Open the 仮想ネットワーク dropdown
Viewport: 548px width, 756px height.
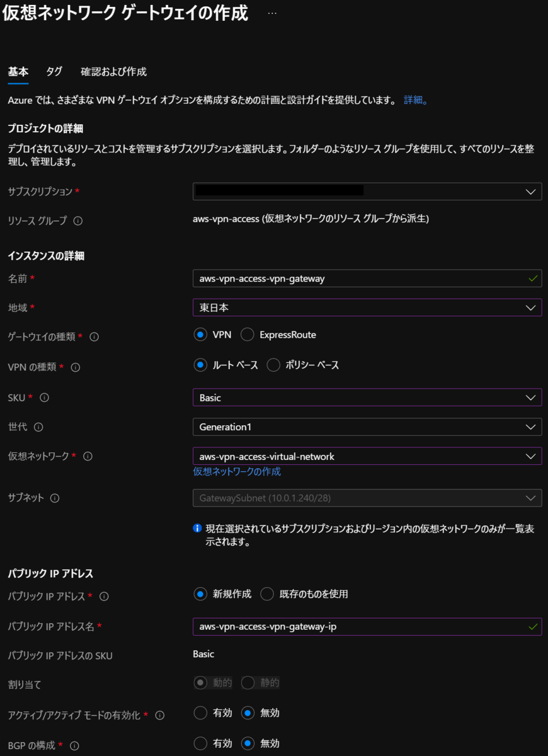pos(367,456)
